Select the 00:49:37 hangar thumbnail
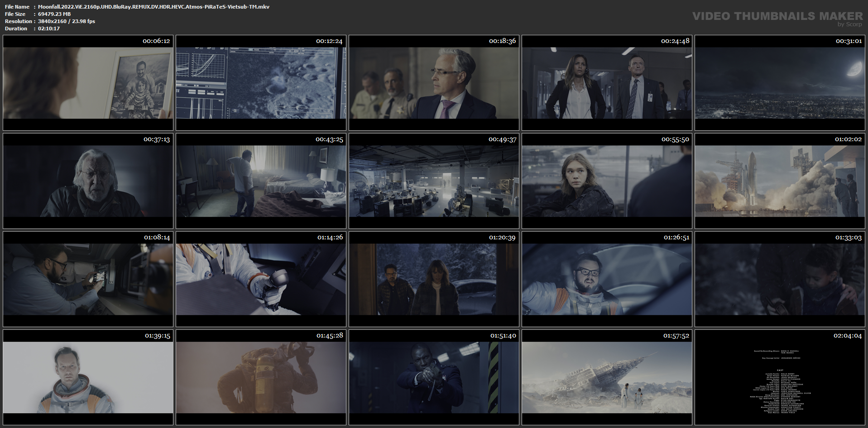Image resolution: width=868 pixels, height=428 pixels. 434,181
